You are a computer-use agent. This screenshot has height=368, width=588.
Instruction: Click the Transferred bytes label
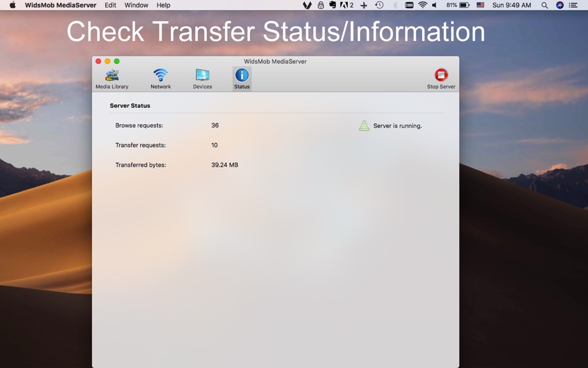pos(141,165)
